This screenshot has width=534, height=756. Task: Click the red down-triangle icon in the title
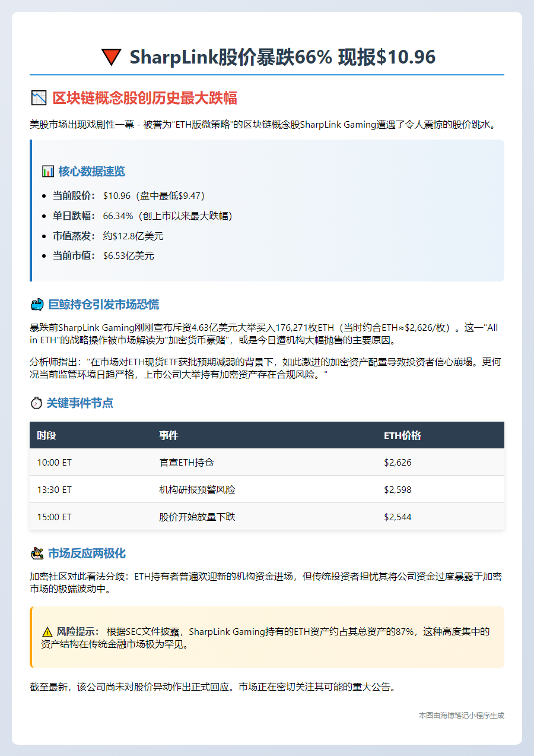pos(111,57)
